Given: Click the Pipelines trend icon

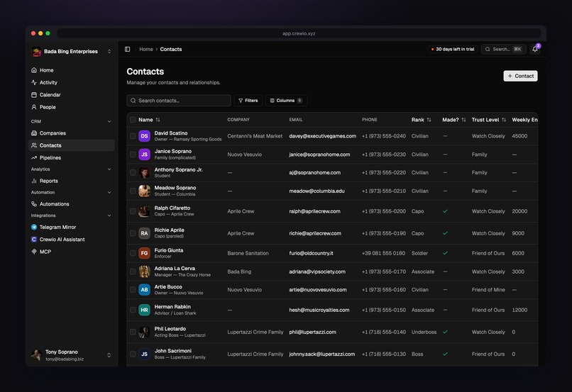Looking at the screenshot, I should point(34,158).
